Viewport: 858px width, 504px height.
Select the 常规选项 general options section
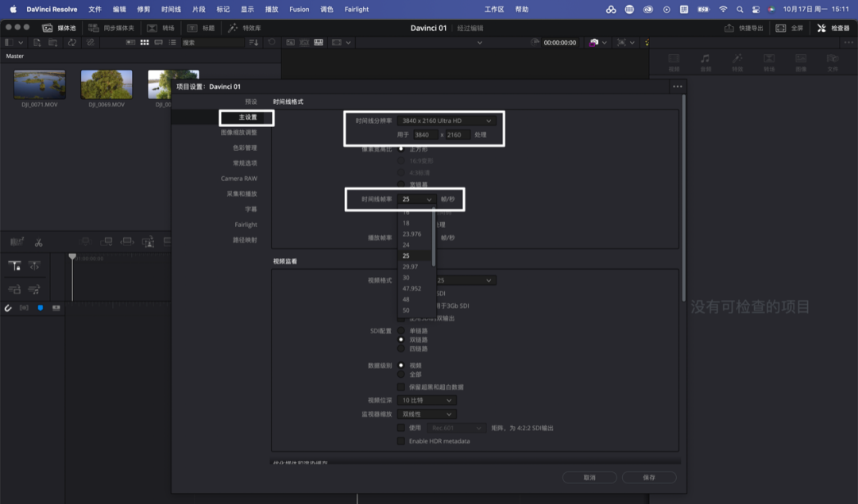(245, 163)
